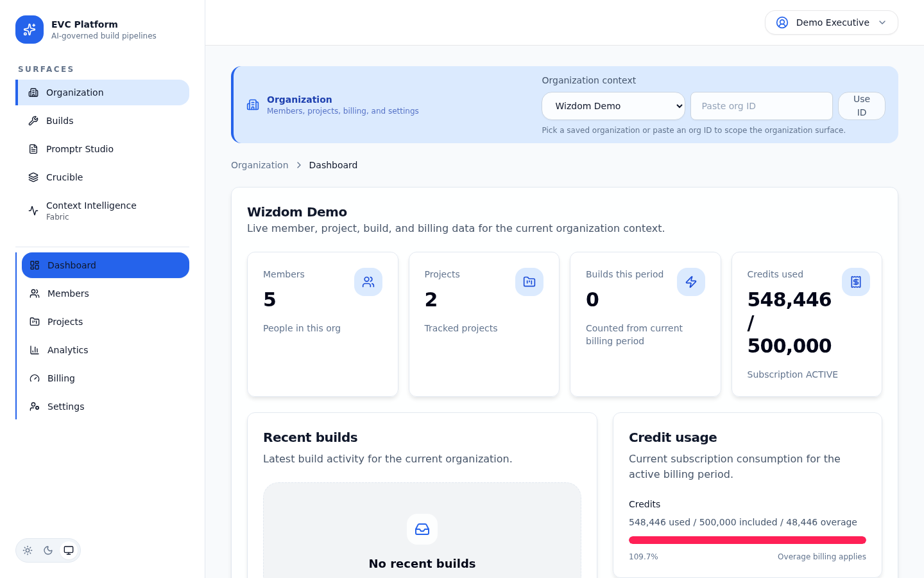Image resolution: width=924 pixels, height=578 pixels.
Task: Expand the Demo Executive account menu
Action: pyautogui.click(x=832, y=22)
